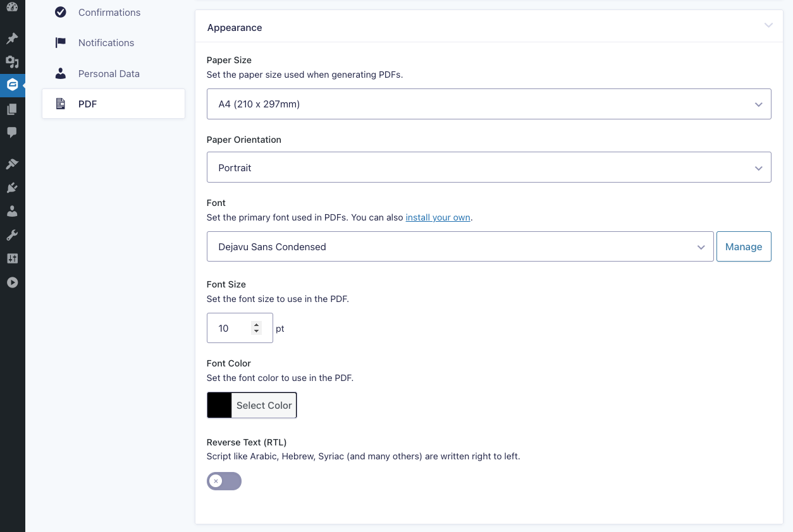Click the black Font Color swatch

pos(219,406)
